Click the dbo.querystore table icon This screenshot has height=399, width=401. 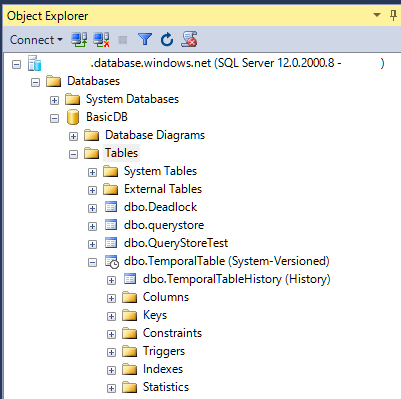click(111, 225)
